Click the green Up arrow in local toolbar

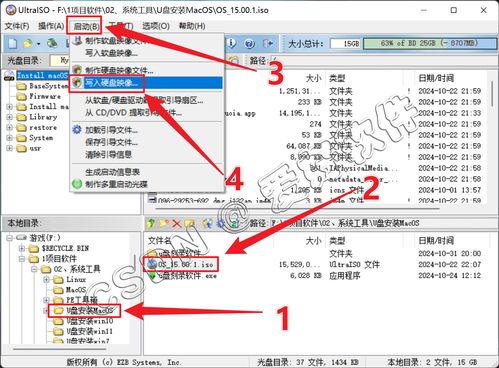pos(151,223)
